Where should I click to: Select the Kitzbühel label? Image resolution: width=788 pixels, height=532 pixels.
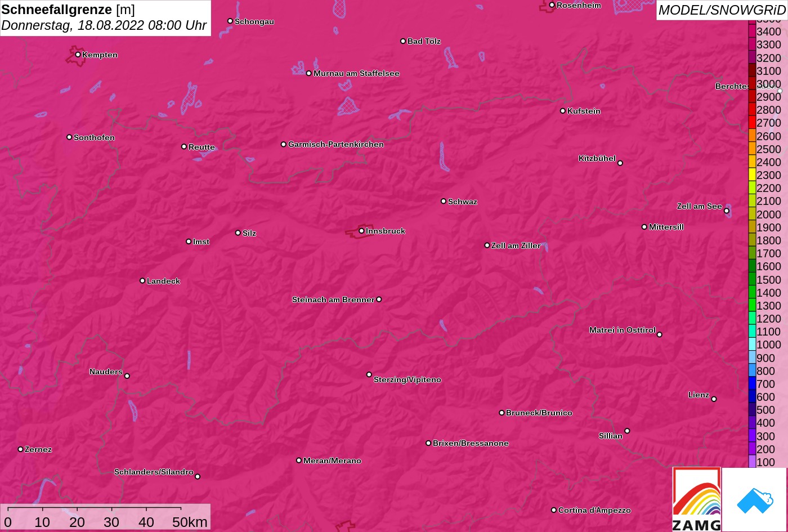click(x=597, y=158)
